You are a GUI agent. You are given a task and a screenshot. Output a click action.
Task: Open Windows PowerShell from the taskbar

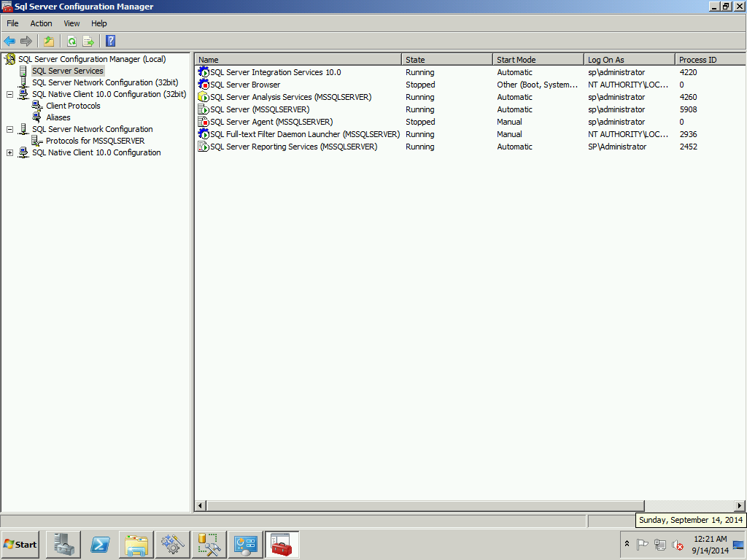[x=99, y=544]
